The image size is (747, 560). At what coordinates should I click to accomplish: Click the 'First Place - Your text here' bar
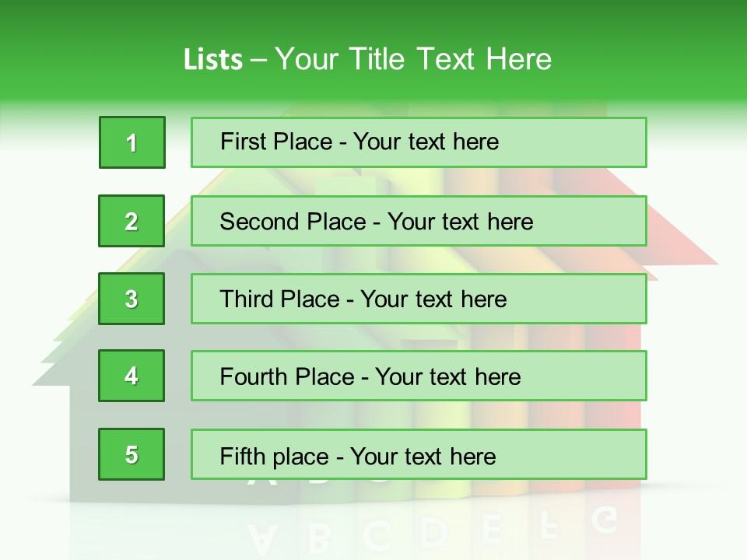point(419,142)
